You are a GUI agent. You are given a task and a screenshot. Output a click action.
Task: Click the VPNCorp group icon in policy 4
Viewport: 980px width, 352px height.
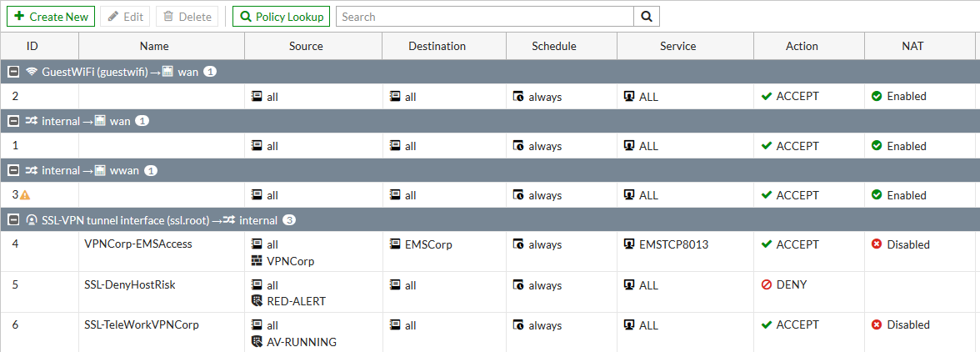[257, 261]
